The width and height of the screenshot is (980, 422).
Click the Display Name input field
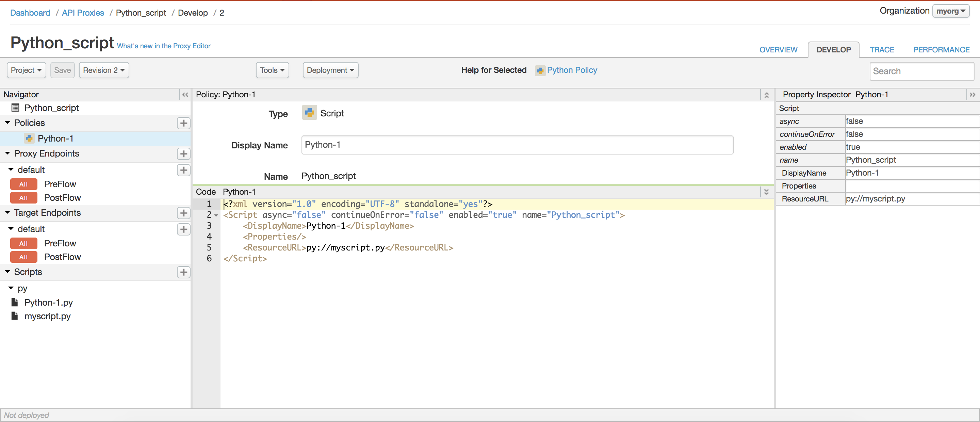tap(515, 144)
